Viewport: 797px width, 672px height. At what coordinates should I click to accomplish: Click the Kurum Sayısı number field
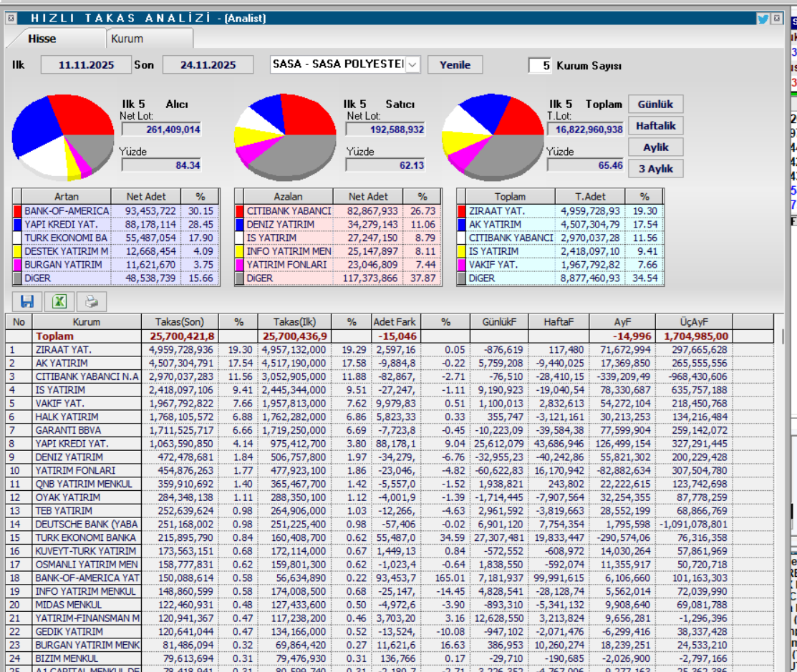pos(541,65)
